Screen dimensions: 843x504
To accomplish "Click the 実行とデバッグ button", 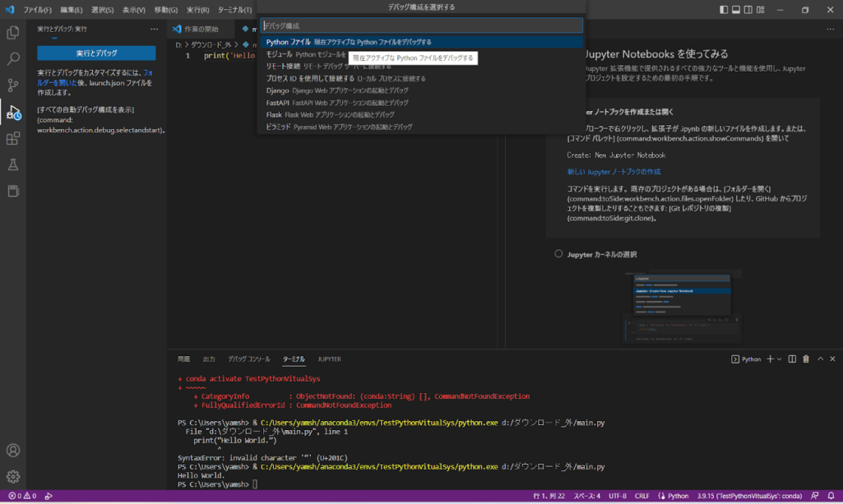I will coord(96,53).
